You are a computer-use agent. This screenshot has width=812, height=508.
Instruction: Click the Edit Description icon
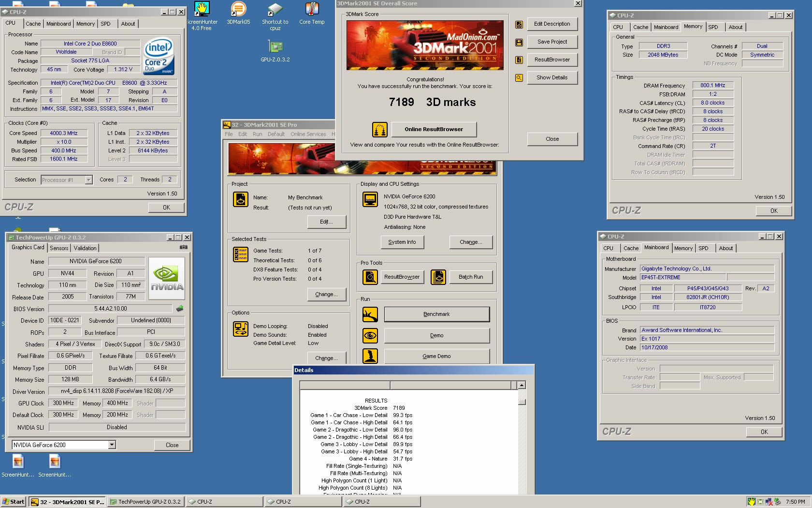[x=519, y=24]
